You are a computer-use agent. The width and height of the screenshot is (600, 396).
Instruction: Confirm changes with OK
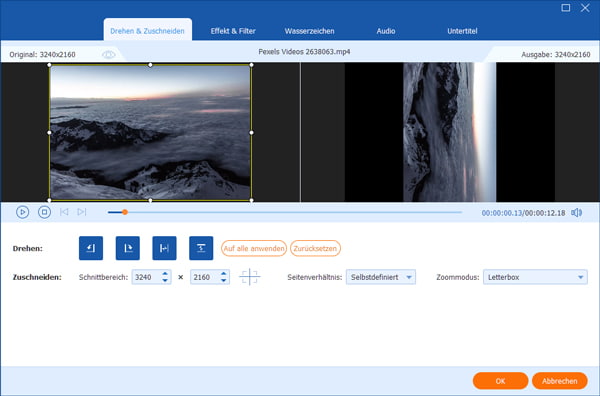click(501, 381)
